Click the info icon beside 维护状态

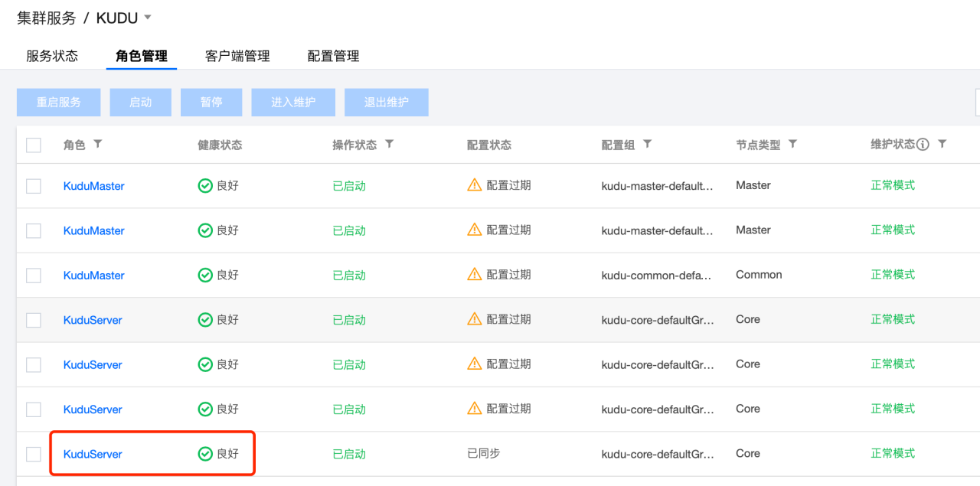tap(923, 145)
